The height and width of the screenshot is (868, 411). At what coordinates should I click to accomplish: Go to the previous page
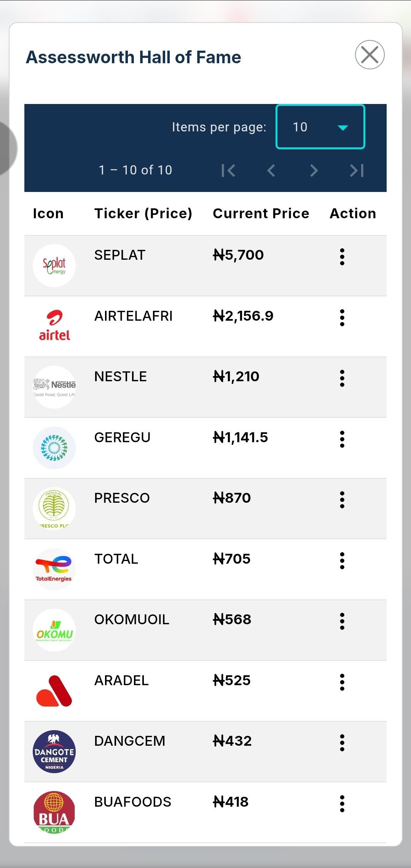tap(271, 170)
